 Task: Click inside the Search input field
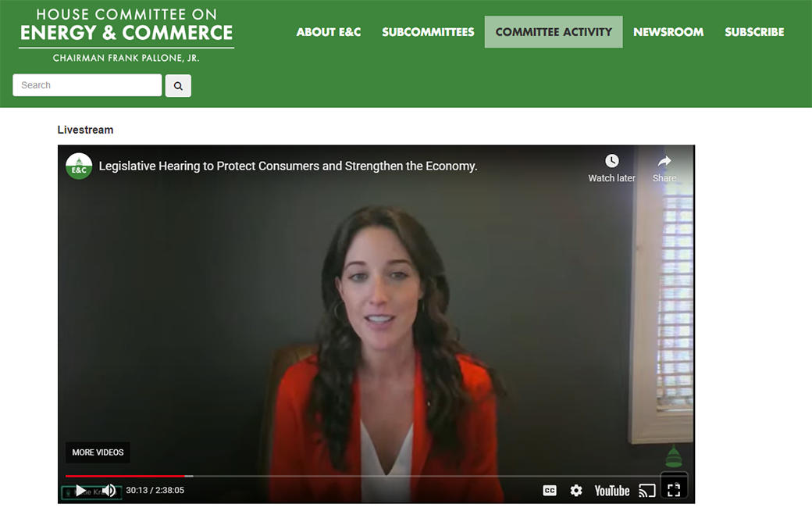[87, 85]
